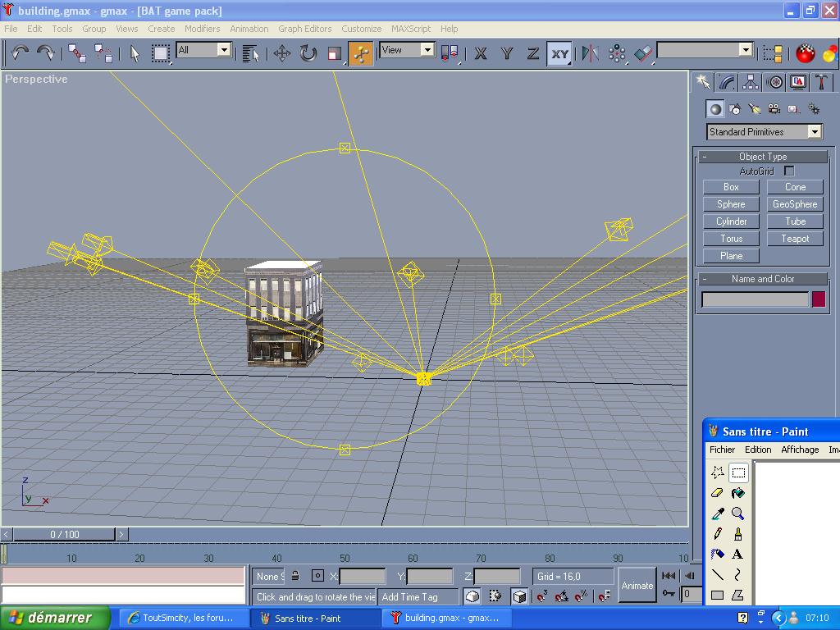The image size is (840, 630).
Task: Open the Modifiers menu
Action: tap(202, 29)
